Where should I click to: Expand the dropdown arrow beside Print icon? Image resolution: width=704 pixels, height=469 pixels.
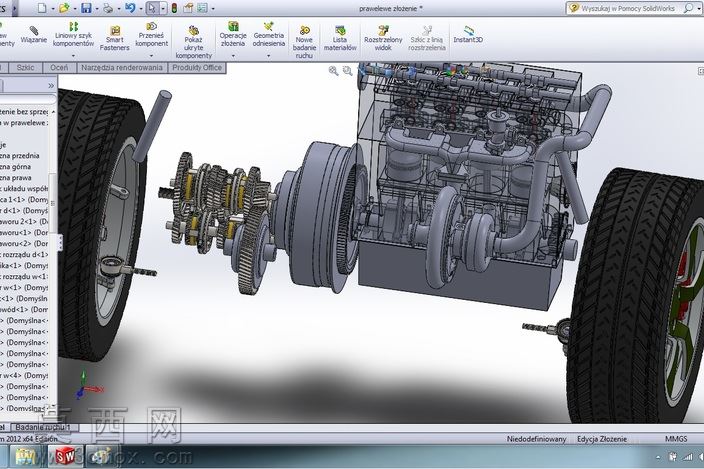[119, 9]
